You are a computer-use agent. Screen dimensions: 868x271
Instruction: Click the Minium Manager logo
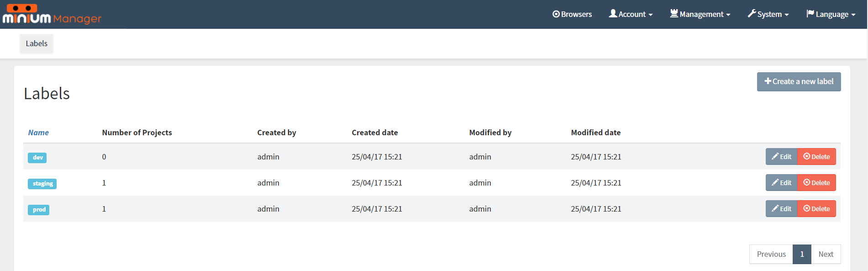pyautogui.click(x=52, y=14)
